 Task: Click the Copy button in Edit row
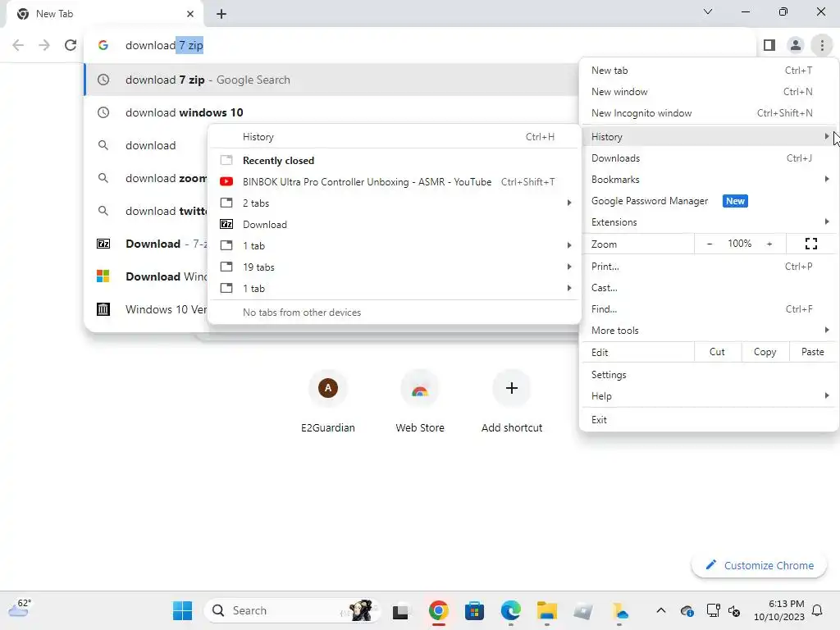click(765, 352)
